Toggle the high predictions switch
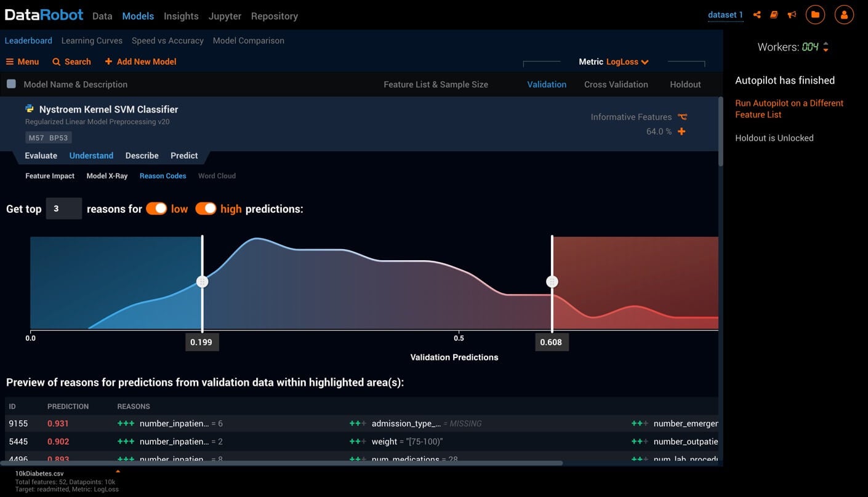 coord(206,209)
